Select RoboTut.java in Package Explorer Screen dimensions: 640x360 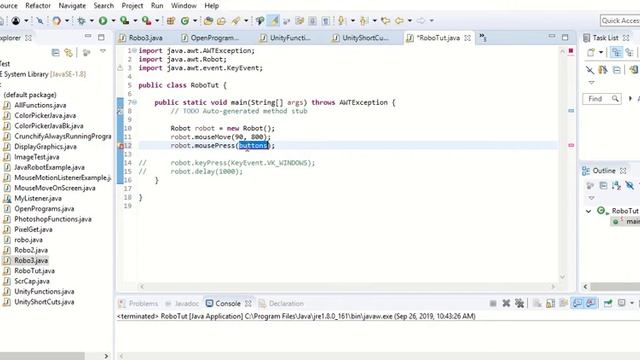(34, 271)
